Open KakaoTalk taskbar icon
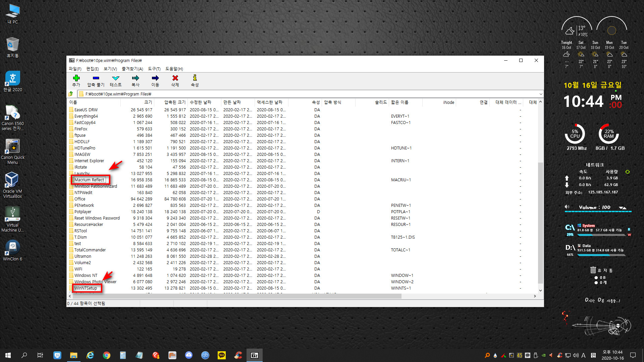The width and height of the screenshot is (644, 362). coord(222,355)
